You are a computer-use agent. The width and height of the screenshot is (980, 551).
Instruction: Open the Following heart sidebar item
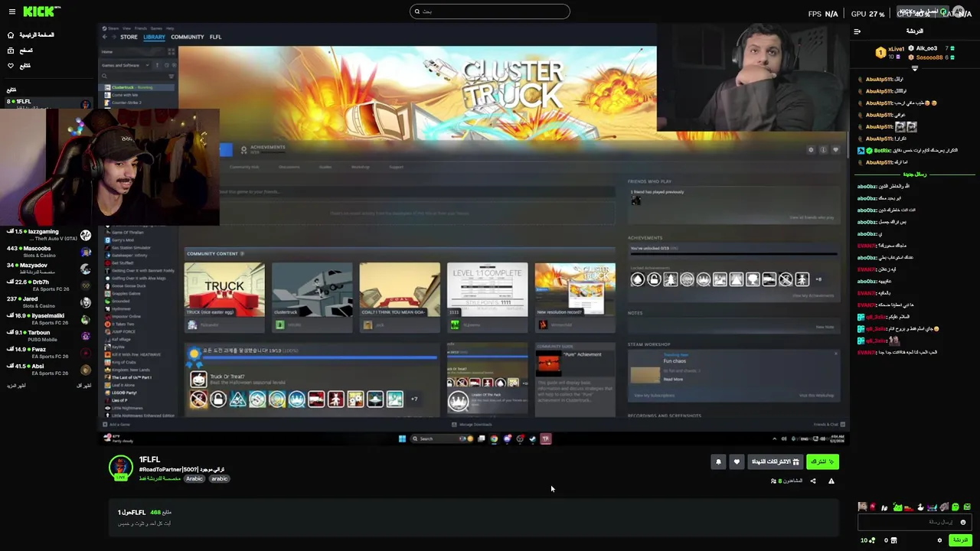click(19, 66)
